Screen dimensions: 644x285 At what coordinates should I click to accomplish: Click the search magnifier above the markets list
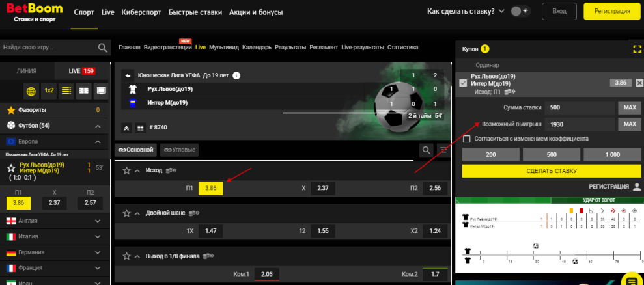427,150
